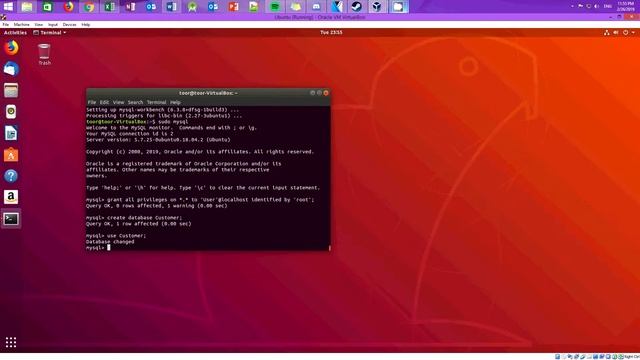Image resolution: width=640 pixels, height=360 pixels.
Task: Open Android Studio from the Windows taskbar
Action: click(192, 7)
